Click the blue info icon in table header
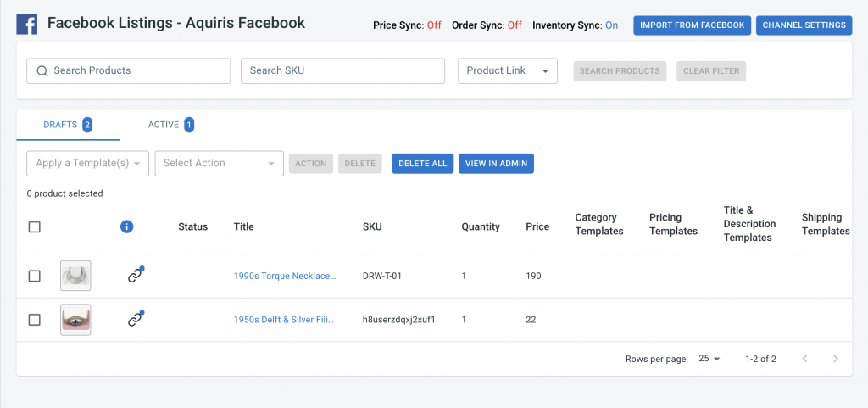This screenshot has height=408, width=868. coord(127,226)
